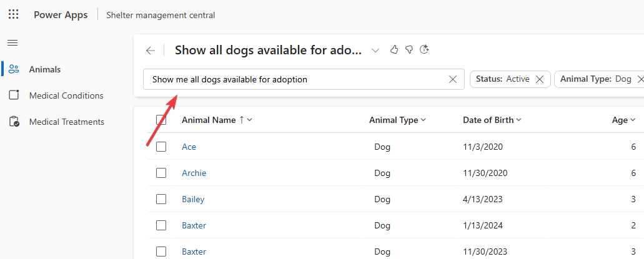
Task: Clear the search query with X icon
Action: (453, 79)
